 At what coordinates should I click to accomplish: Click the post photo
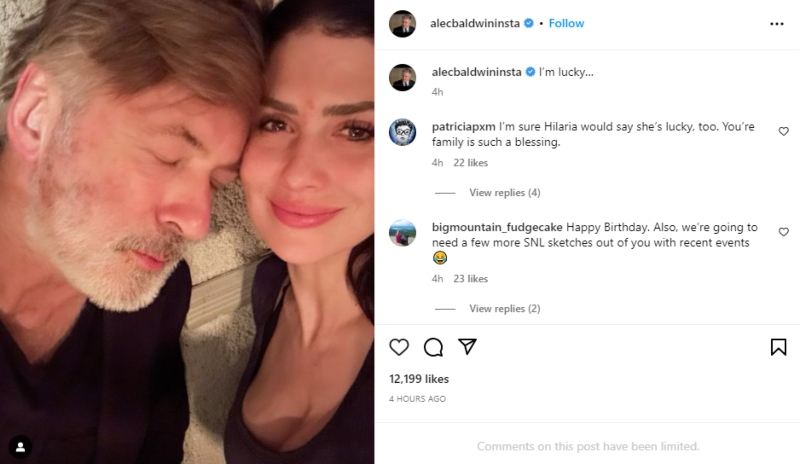pos(187,232)
